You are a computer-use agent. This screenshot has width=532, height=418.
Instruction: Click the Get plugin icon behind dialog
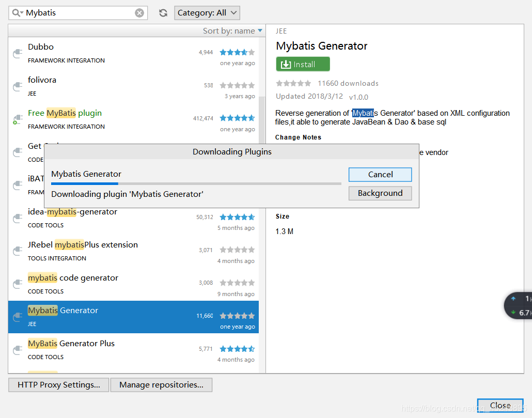pos(18,152)
